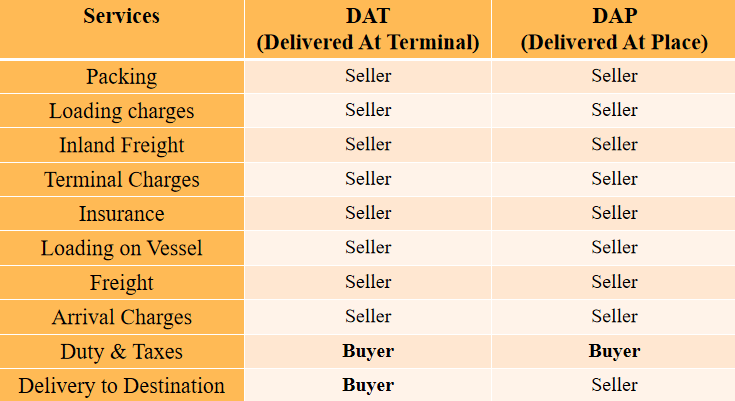This screenshot has width=735, height=401.
Task: Click the DAP Seller cell for Insurance
Action: pos(614,213)
